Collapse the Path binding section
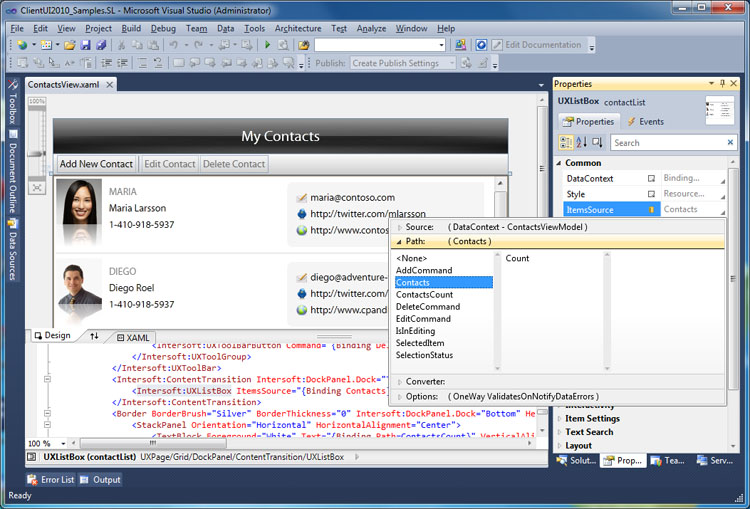The width and height of the screenshot is (750, 509). coord(400,241)
